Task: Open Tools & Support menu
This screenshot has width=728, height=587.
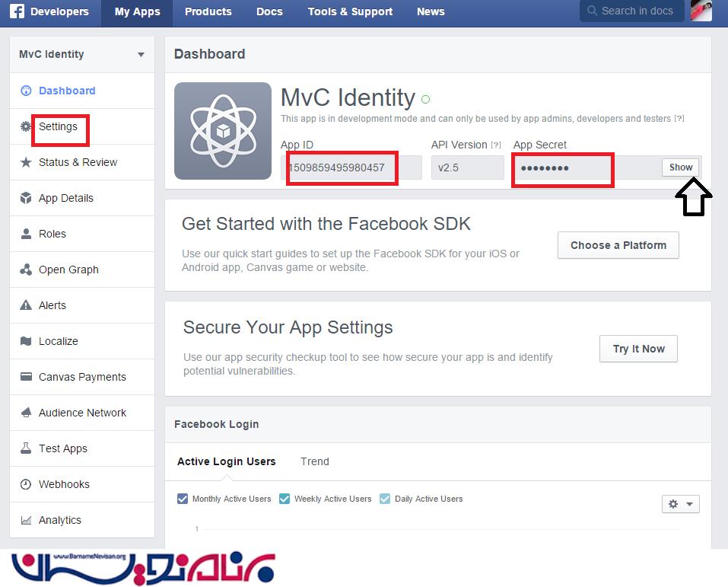Action: (x=350, y=11)
